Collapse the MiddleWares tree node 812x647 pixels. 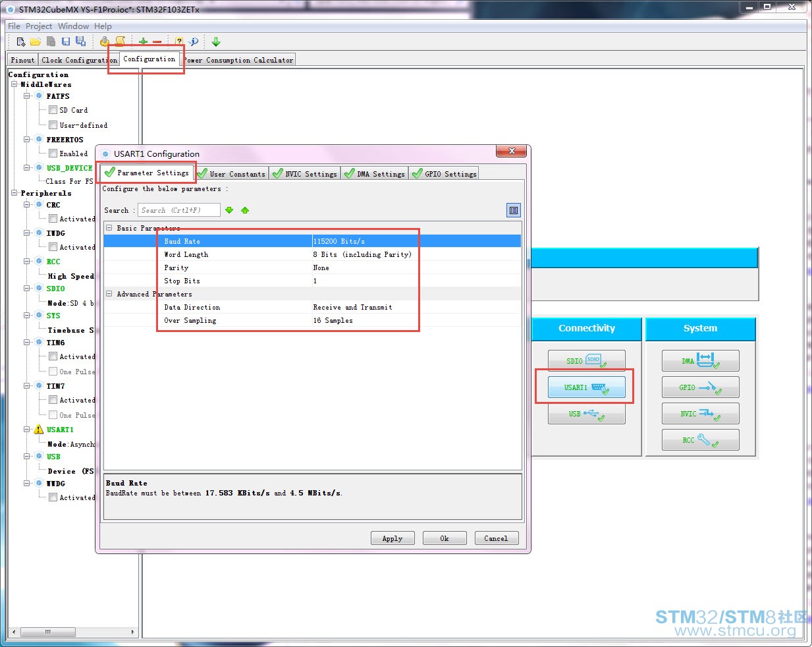14,84
